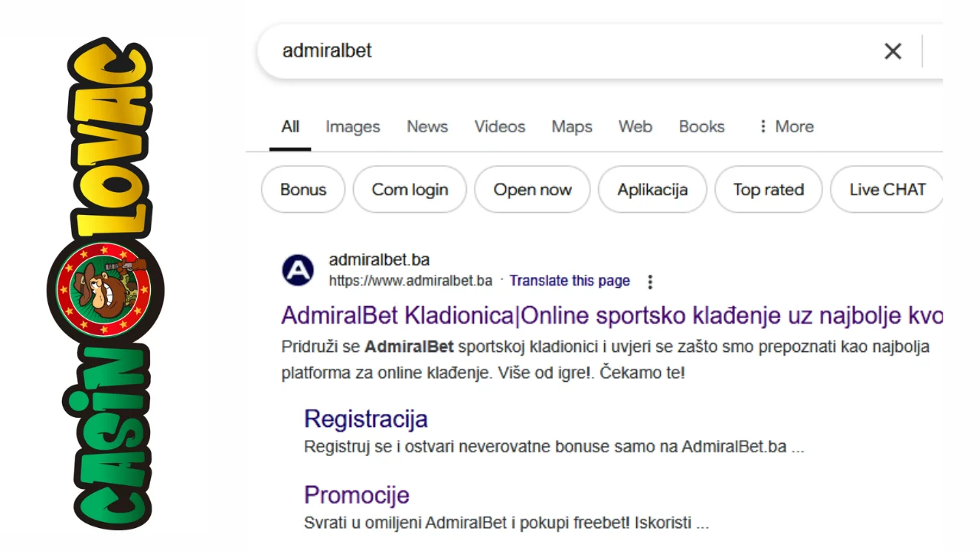Select the Open now filter chip
This screenshot has height=551, width=980.
532,190
